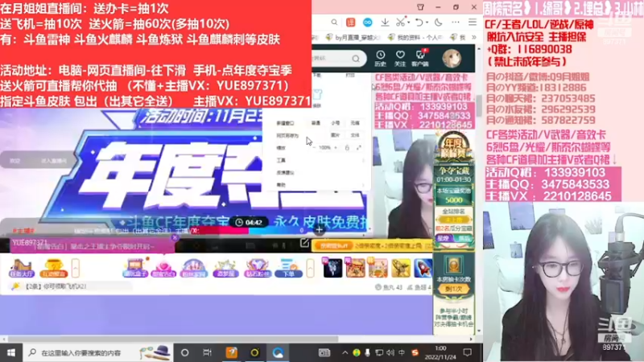
Task: Click the browser toolbar search magnifier icon
Action: click(x=334, y=23)
